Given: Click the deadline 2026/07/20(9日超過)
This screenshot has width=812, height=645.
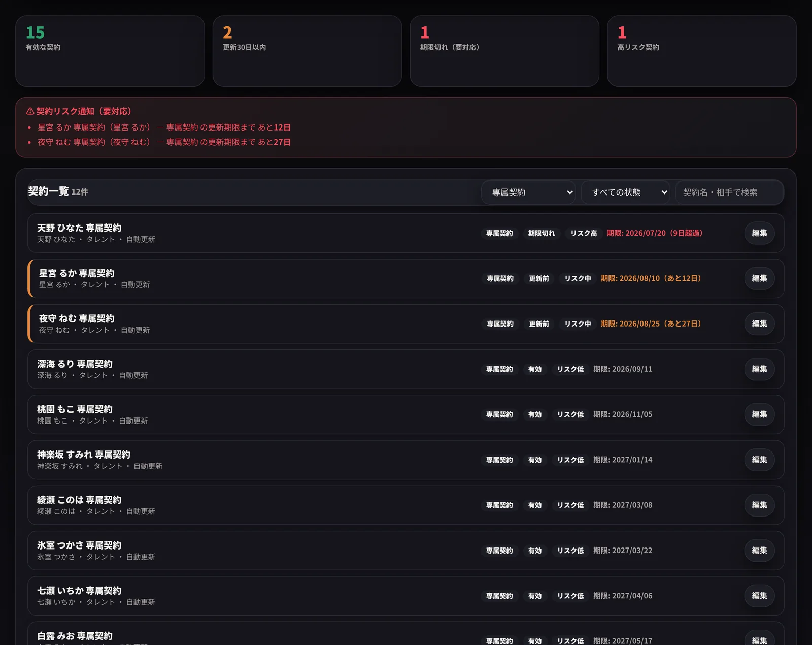Looking at the screenshot, I should (655, 233).
